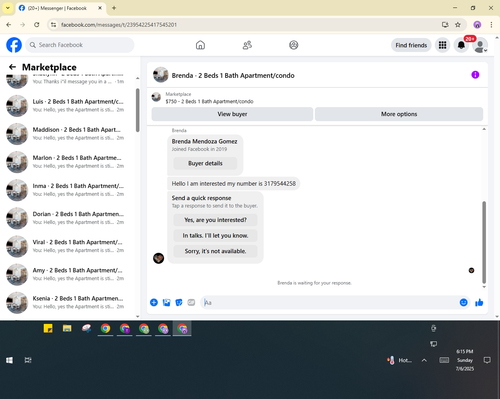Open more actions plus icon in composer

[154, 302]
